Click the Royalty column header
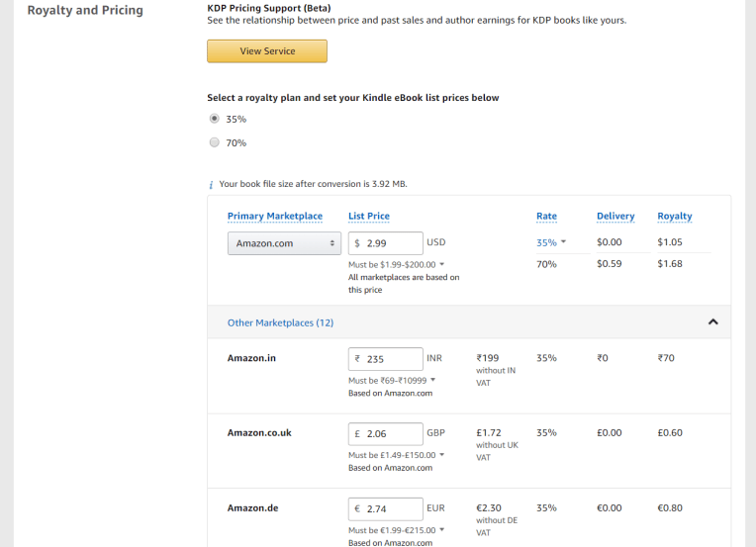The image size is (756, 547). pyautogui.click(x=675, y=217)
